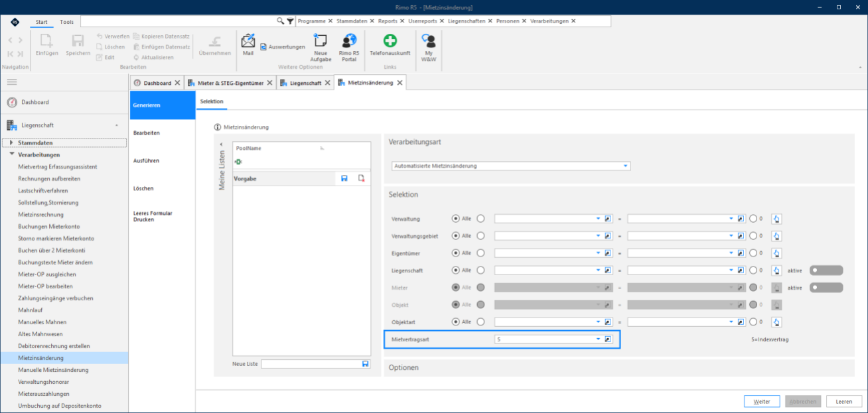This screenshot has height=413, width=868.
Task: Select the Alle radio for Objektart
Action: [455, 322]
